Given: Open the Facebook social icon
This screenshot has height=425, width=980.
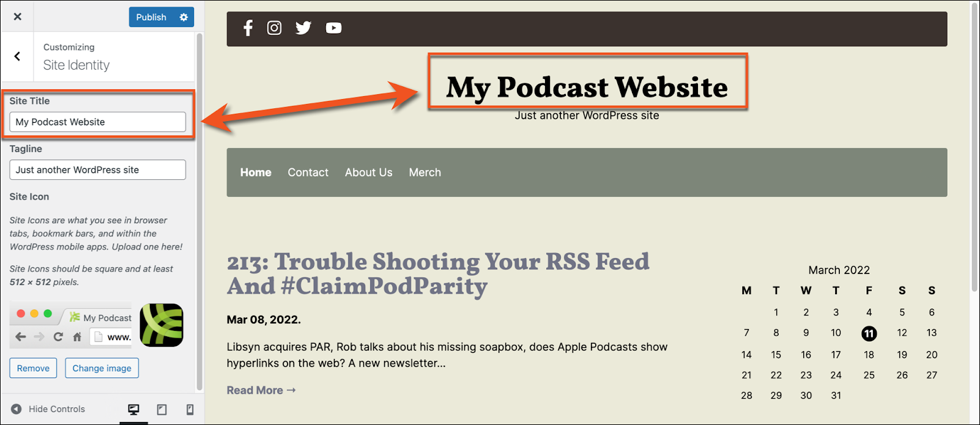Looking at the screenshot, I should coord(248,28).
